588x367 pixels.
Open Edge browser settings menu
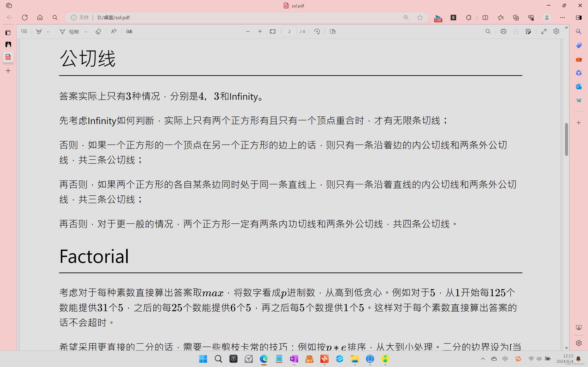(563, 17)
